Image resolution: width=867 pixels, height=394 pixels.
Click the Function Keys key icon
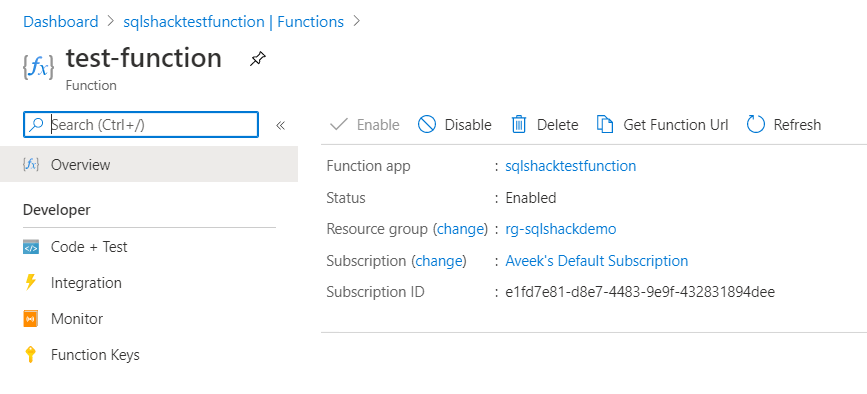tap(31, 354)
